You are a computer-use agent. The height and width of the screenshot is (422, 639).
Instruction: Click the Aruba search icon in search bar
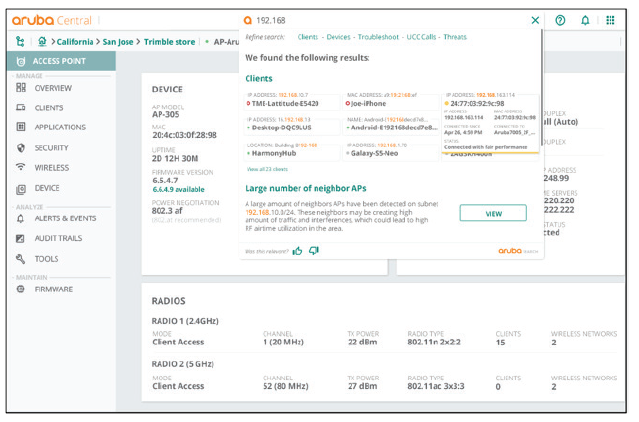(x=247, y=20)
